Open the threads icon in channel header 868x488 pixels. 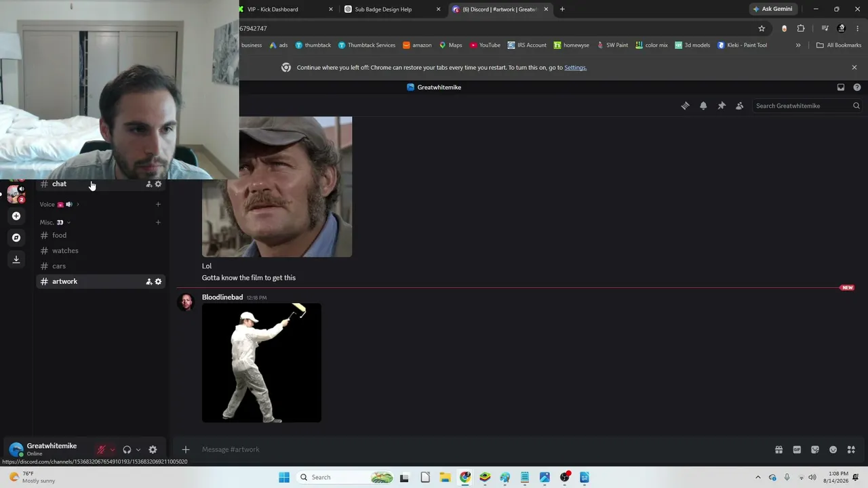point(685,106)
